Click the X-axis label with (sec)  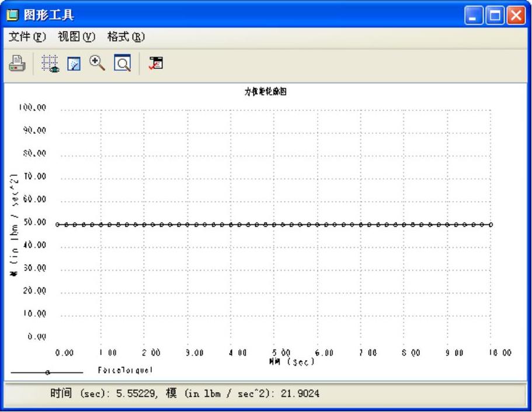pyautogui.click(x=291, y=361)
